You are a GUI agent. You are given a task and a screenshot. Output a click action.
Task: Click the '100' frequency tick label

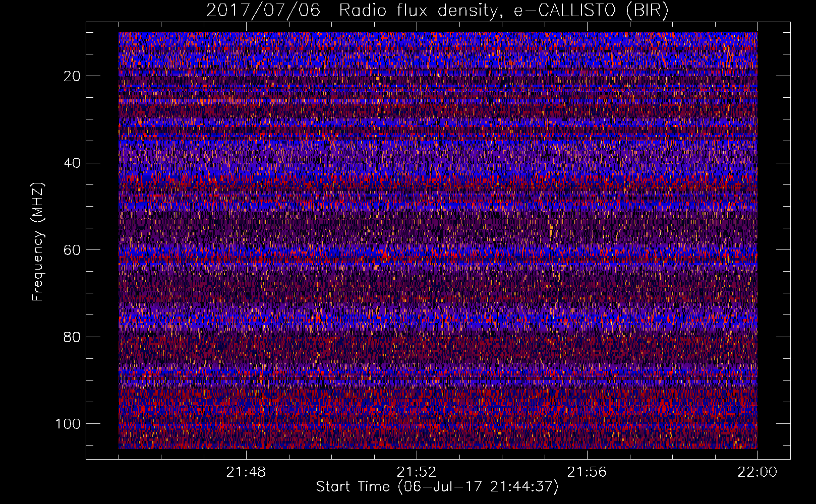(68, 424)
